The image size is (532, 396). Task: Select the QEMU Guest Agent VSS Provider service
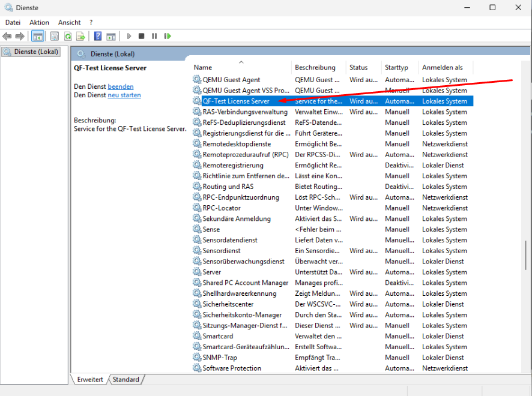(246, 91)
